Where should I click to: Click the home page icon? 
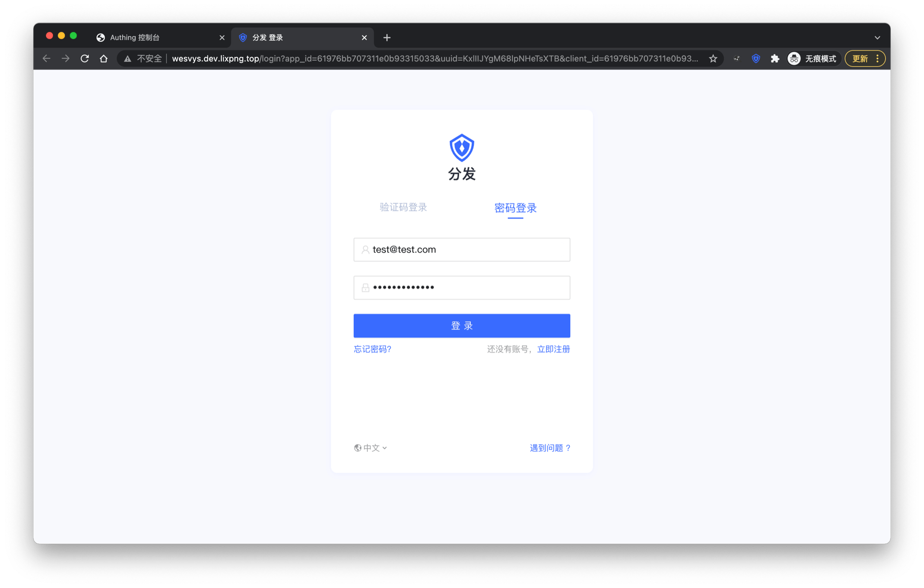click(103, 59)
